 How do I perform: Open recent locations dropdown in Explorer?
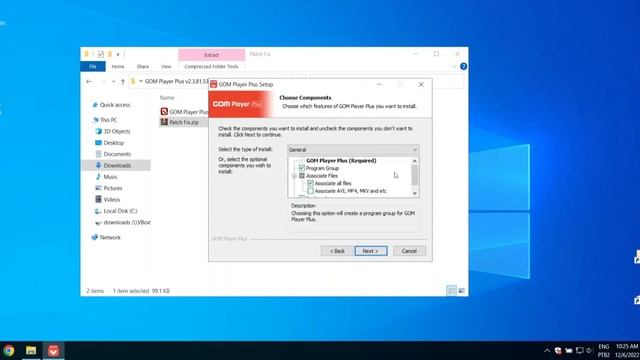113,82
